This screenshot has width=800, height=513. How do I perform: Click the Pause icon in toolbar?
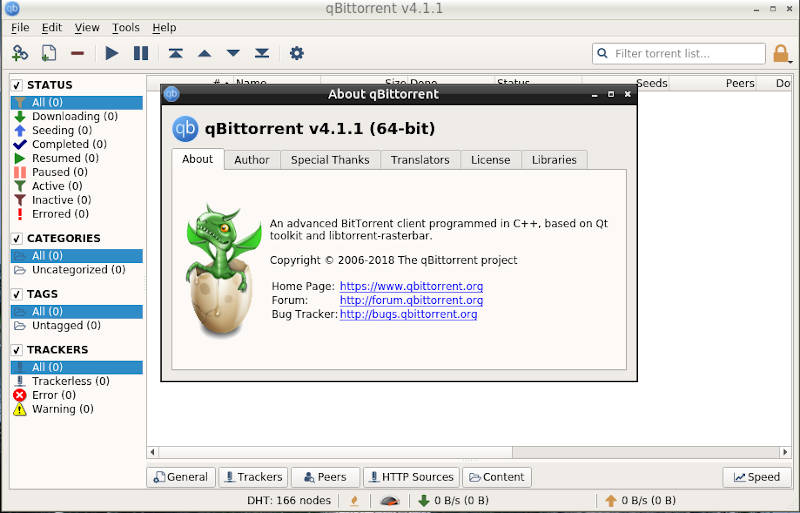[x=141, y=53]
